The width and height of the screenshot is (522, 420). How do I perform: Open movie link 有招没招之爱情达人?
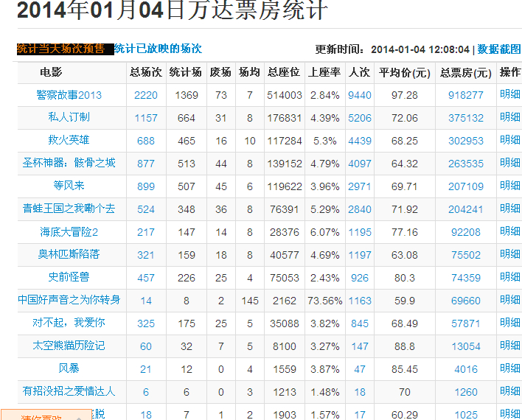69,391
